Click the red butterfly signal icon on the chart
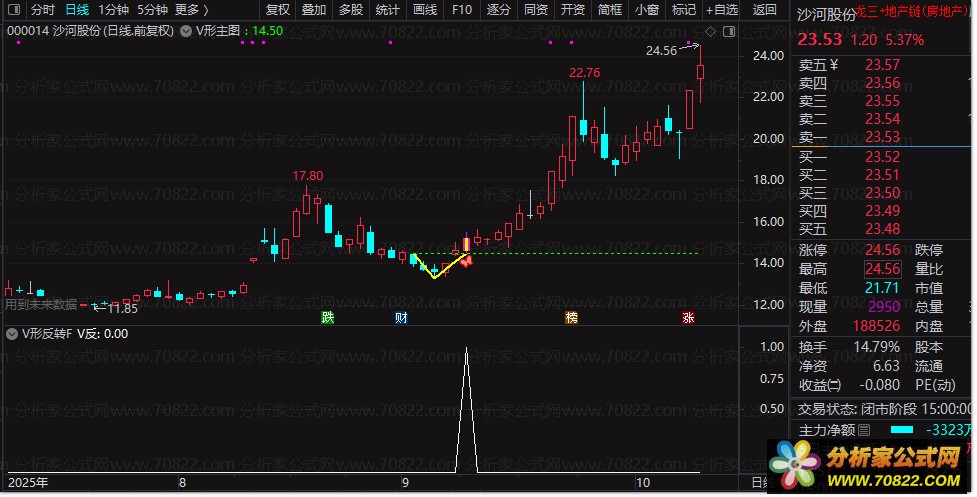Image resolution: width=977 pixels, height=497 pixels. pos(467,261)
